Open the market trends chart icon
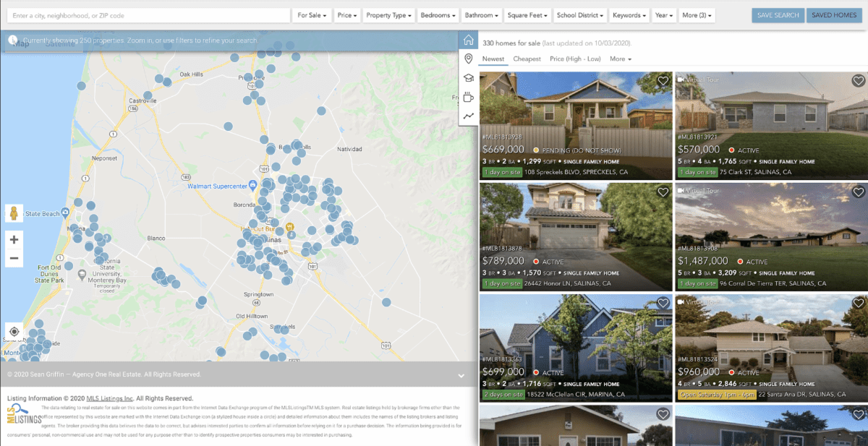The height and width of the screenshot is (446, 868). point(468,116)
